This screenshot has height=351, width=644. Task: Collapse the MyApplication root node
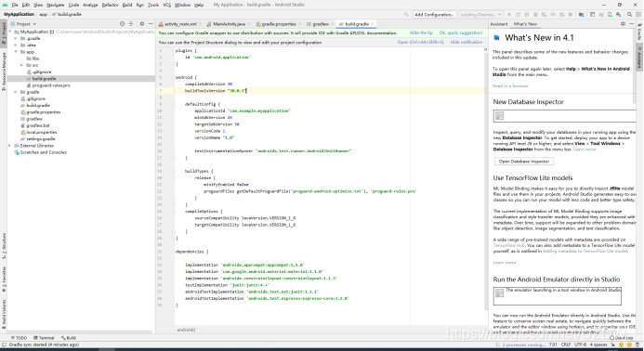coord(10,32)
